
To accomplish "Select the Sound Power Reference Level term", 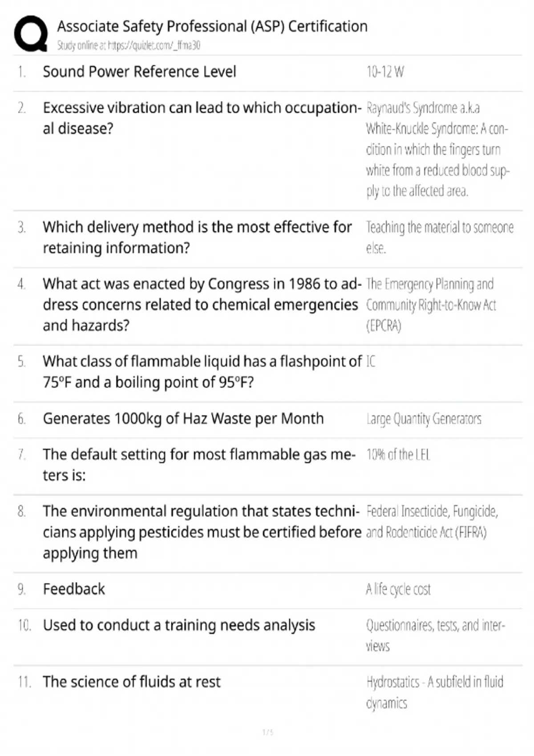I will pos(139,72).
